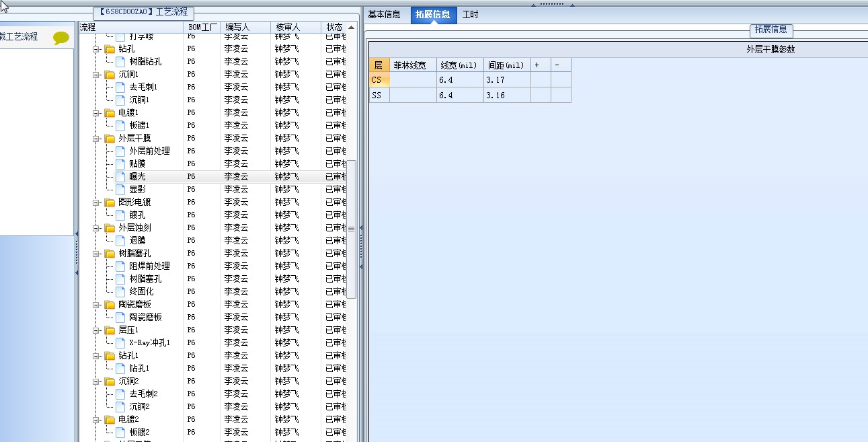Viewport: 868px width, 442px height.
Task: Click the 图形电镀 folder icon
Action: click(x=110, y=202)
